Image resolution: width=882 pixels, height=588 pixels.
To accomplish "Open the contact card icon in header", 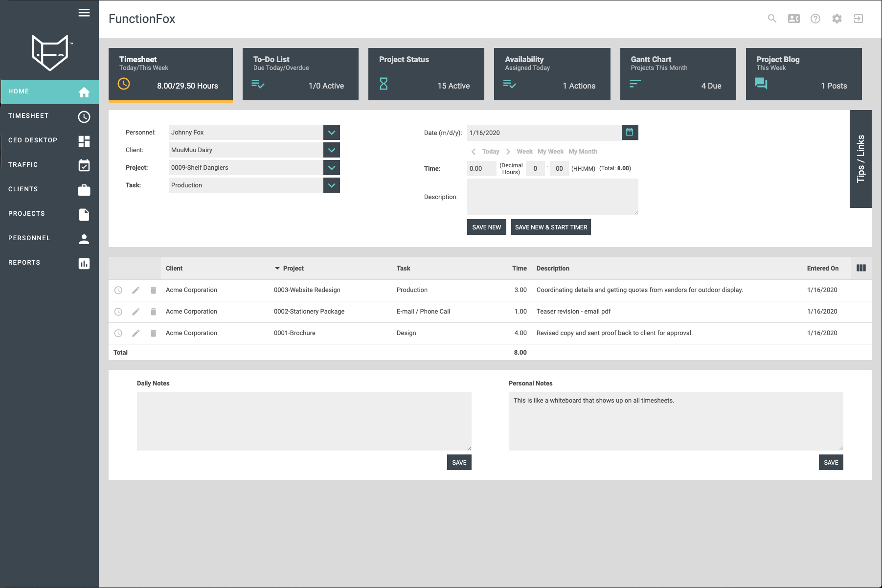I will (794, 19).
